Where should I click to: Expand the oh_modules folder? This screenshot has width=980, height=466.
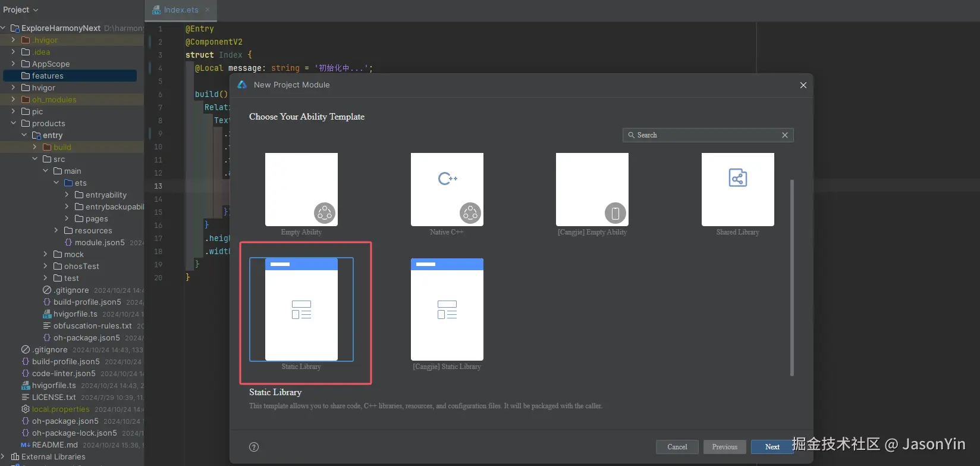[x=14, y=99]
